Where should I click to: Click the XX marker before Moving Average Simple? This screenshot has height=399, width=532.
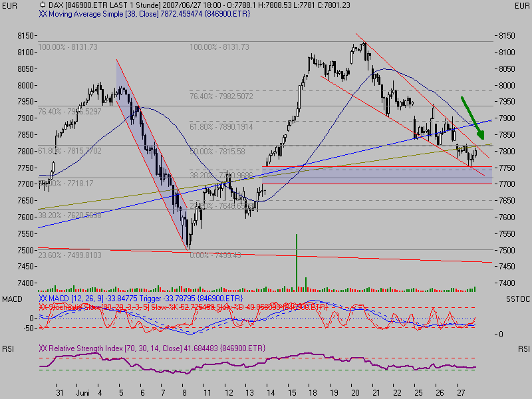click(43, 13)
